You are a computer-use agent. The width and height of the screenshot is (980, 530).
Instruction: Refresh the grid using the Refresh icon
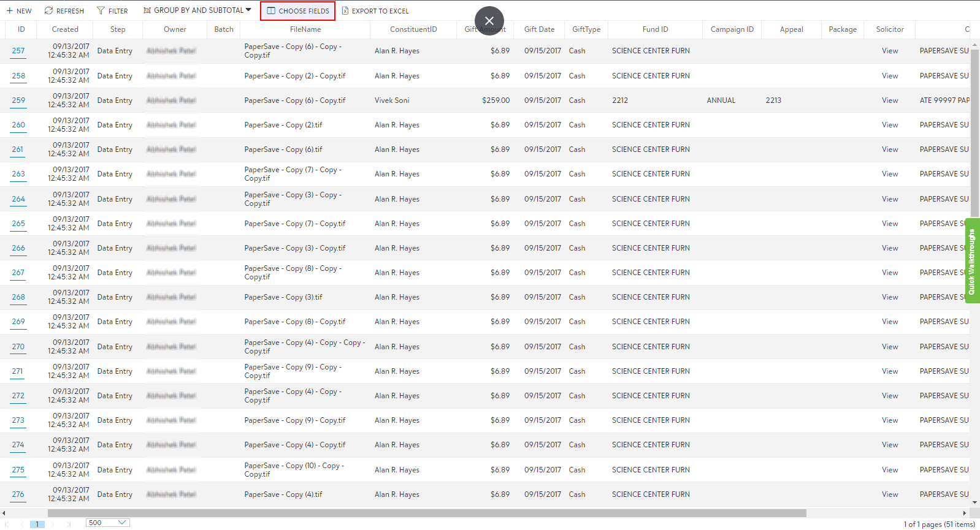(48, 11)
